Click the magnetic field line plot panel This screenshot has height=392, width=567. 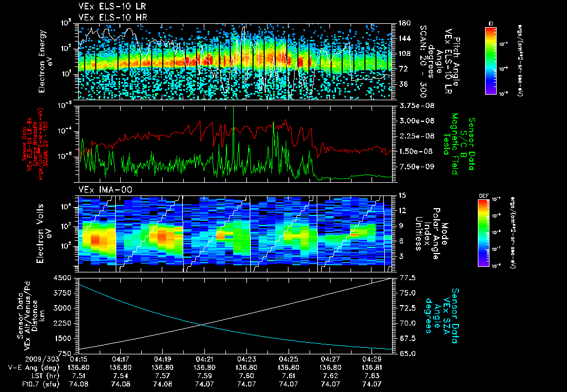point(235,144)
